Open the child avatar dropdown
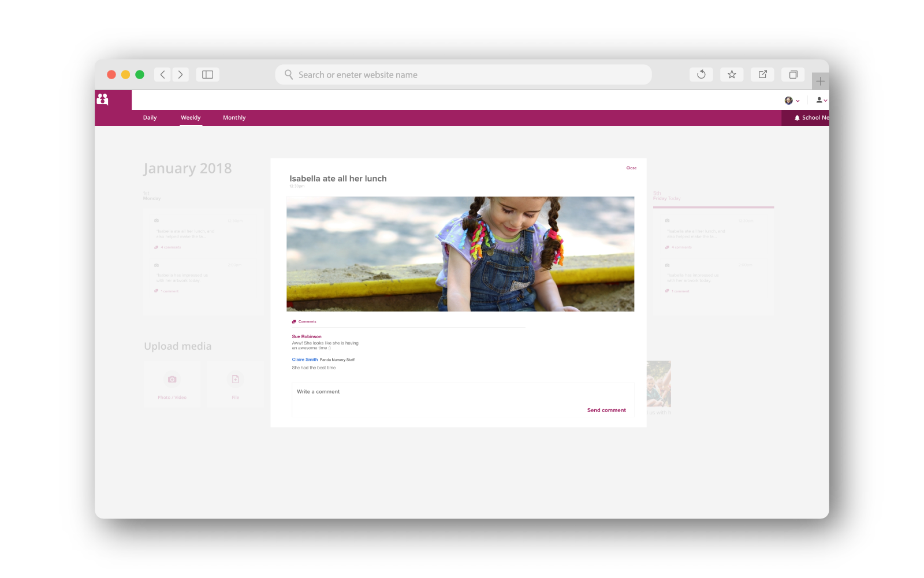 [792, 101]
